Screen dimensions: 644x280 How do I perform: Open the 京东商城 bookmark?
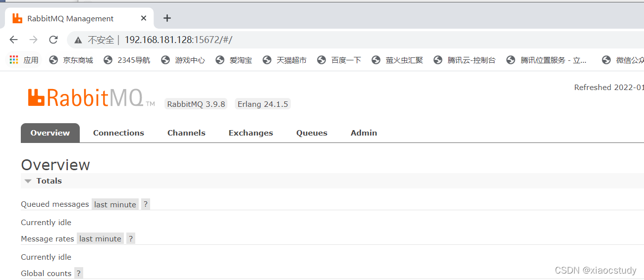(x=71, y=60)
